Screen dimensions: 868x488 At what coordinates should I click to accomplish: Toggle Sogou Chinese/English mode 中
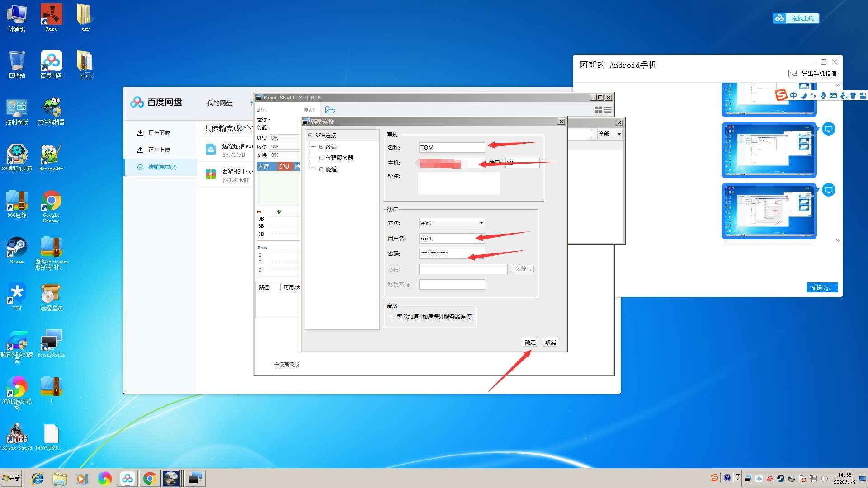click(793, 95)
